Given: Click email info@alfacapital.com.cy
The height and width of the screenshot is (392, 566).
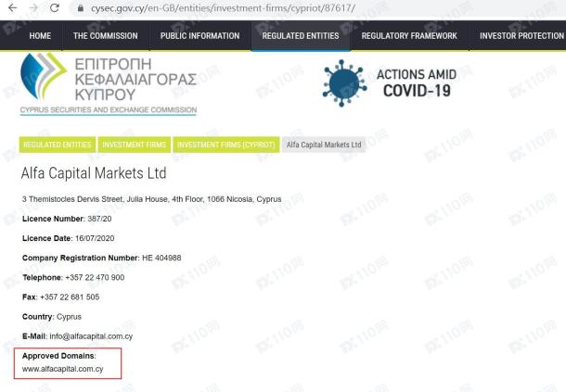Looking at the screenshot, I should [91, 336].
